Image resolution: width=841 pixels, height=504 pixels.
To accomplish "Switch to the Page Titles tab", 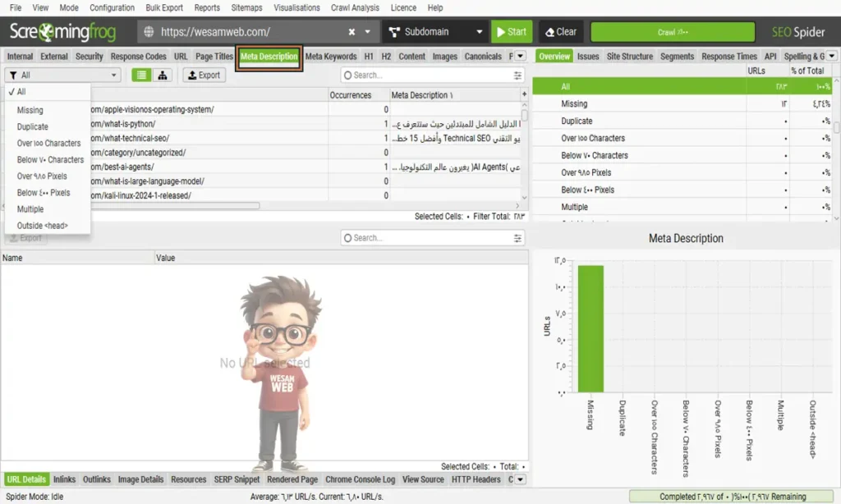I will [x=214, y=57].
